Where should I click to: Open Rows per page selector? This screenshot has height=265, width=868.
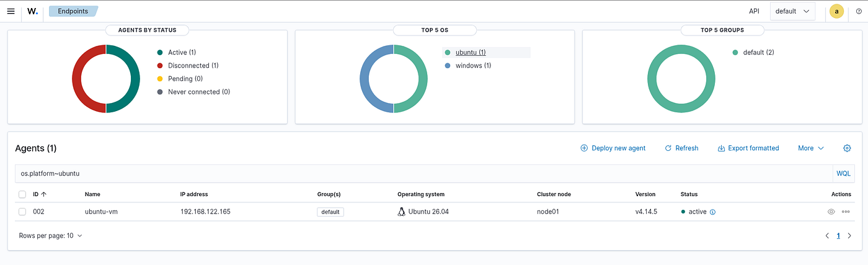click(51, 236)
